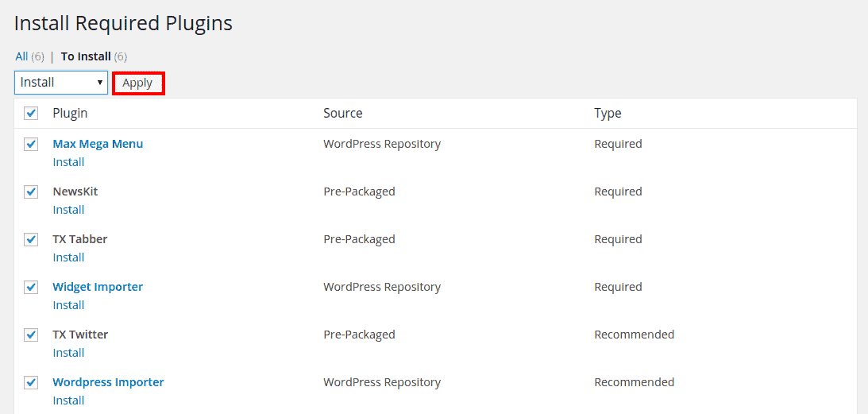868x414 pixels.
Task: Open the Max Mega Menu plugin link
Action: [x=98, y=144]
